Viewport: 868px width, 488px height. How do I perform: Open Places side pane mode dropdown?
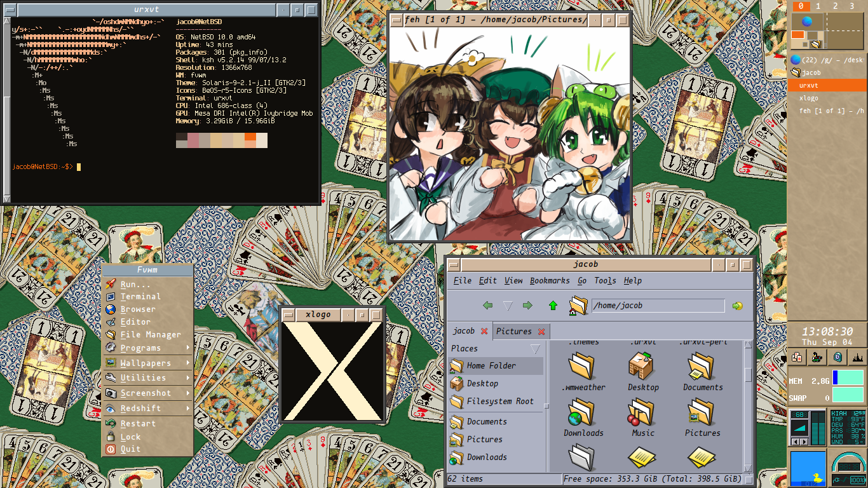[535, 349]
